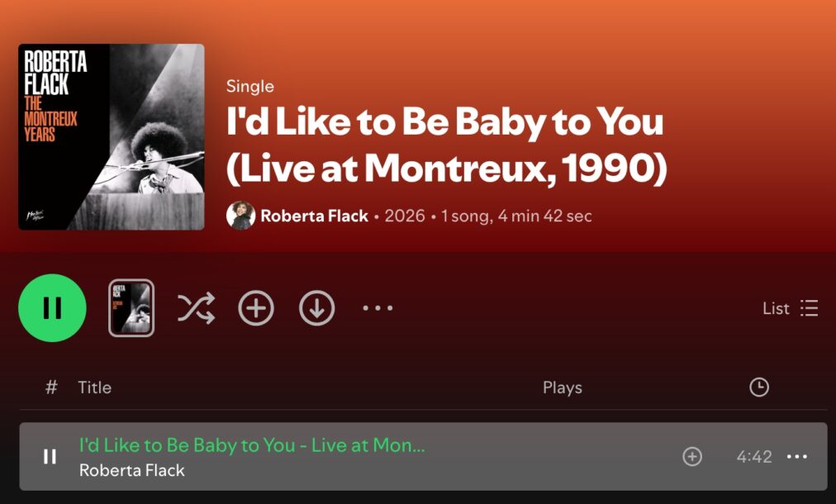
Task: Click the track number # column header
Action: (51, 388)
